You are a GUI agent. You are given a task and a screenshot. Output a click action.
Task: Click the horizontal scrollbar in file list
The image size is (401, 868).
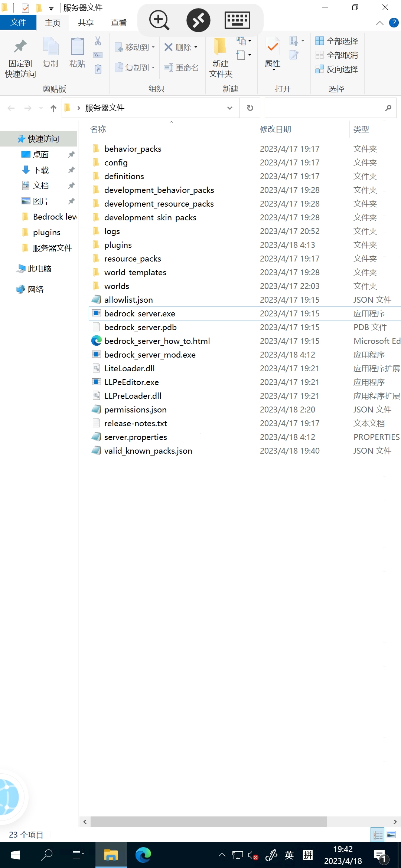tap(209, 822)
